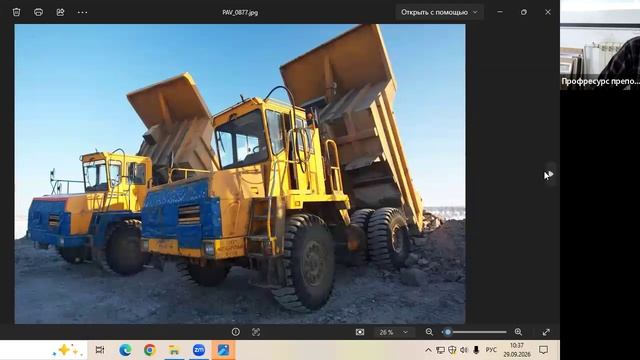Launch Microsoft Edge from the taskbar
640x360 pixels.
click(x=125, y=350)
